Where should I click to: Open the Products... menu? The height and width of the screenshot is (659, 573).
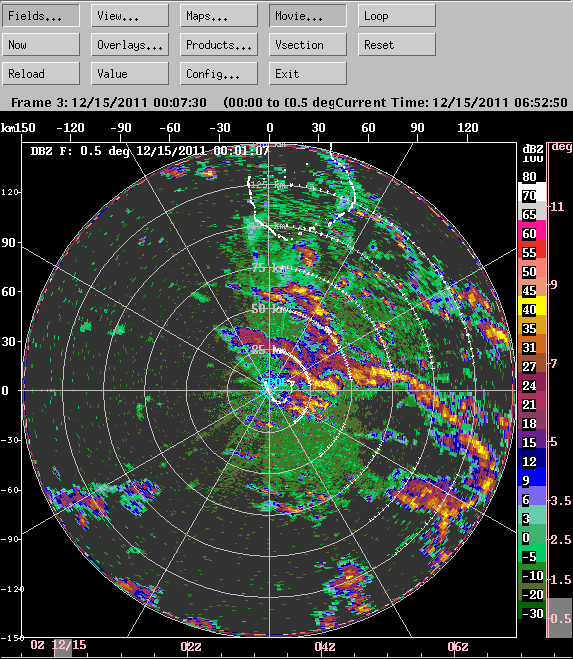tap(219, 45)
